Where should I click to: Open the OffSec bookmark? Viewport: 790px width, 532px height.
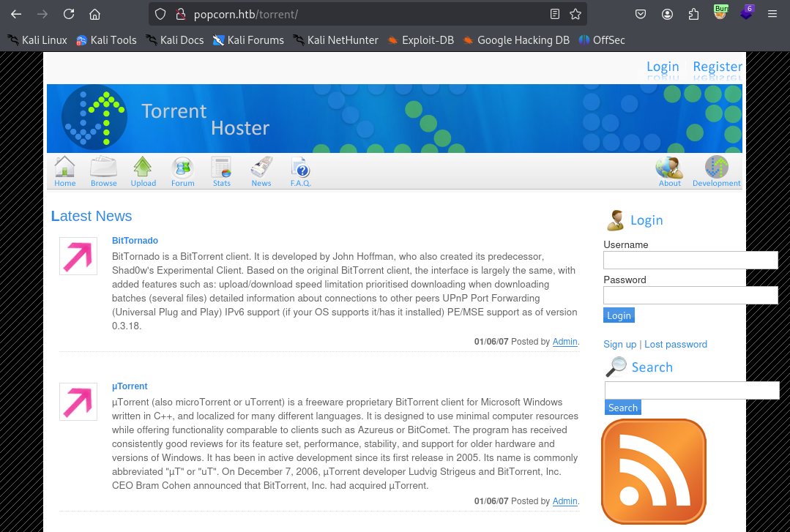coord(602,40)
